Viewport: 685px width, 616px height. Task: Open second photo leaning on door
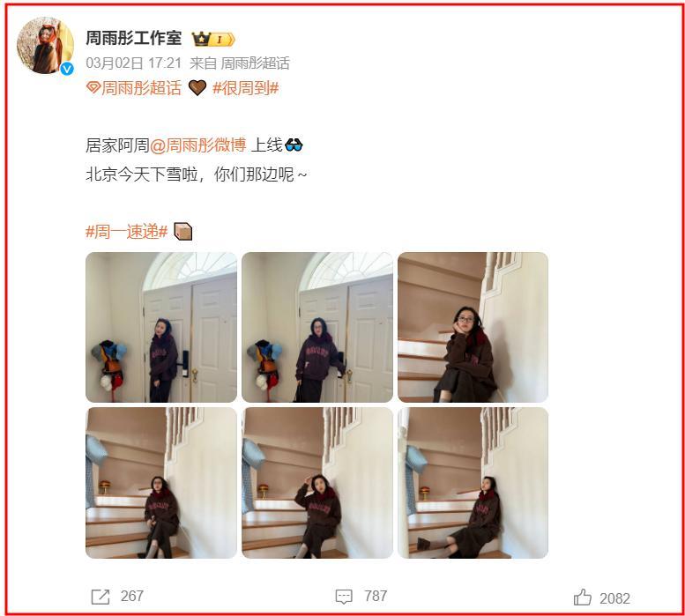[x=317, y=328]
